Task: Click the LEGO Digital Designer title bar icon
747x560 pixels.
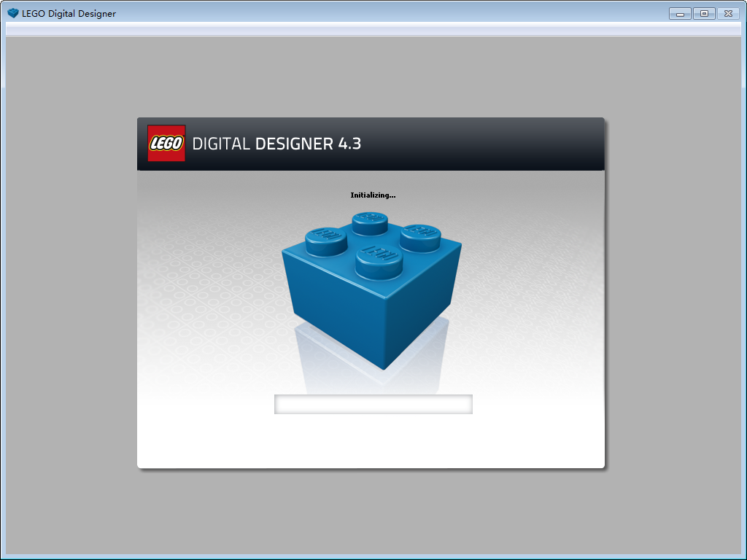Action: pos(13,13)
